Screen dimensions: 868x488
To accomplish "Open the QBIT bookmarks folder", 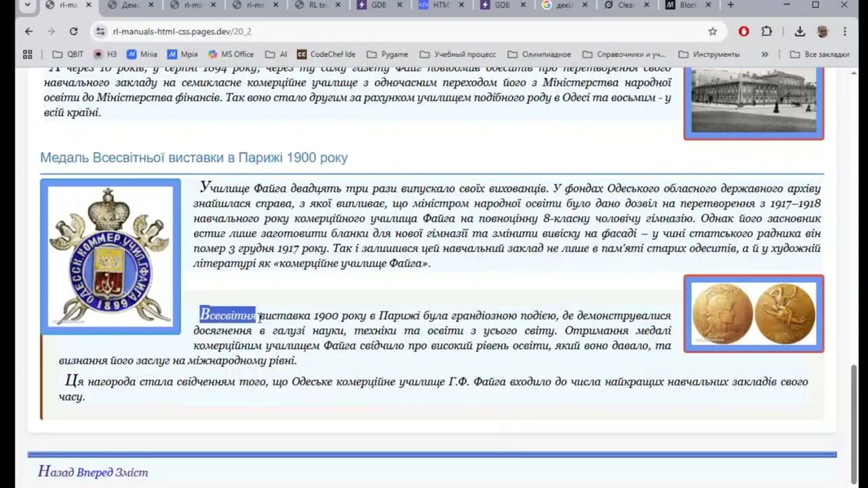I will click(68, 54).
